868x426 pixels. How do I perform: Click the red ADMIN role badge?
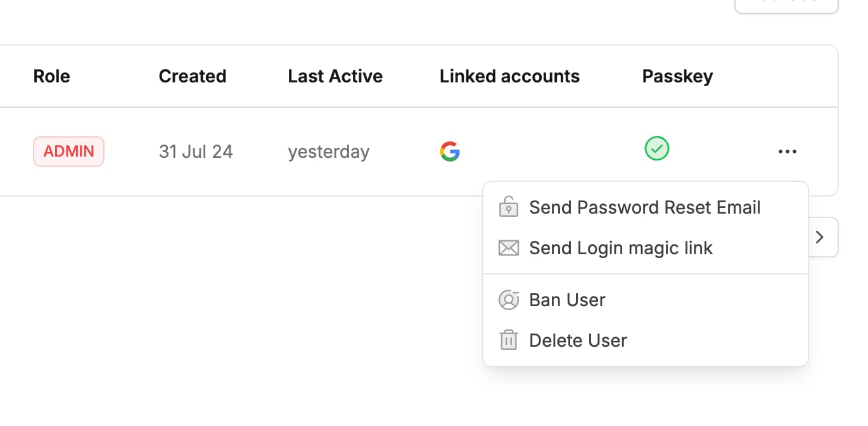[68, 152]
